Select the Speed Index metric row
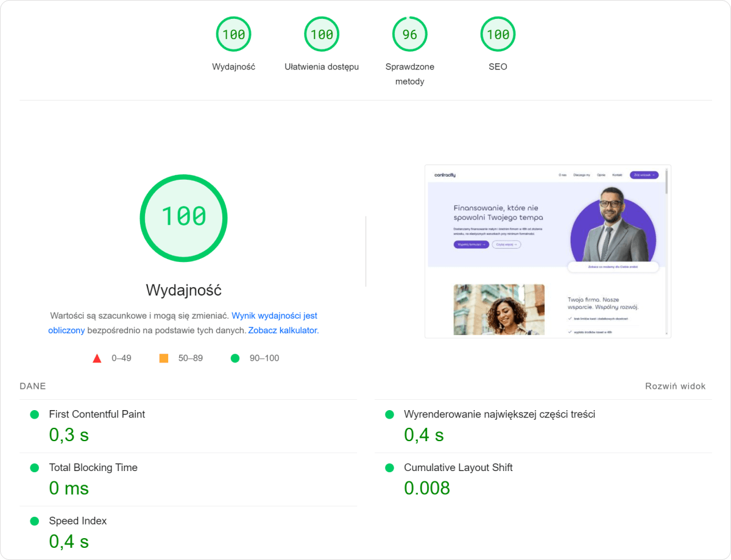 click(x=78, y=521)
